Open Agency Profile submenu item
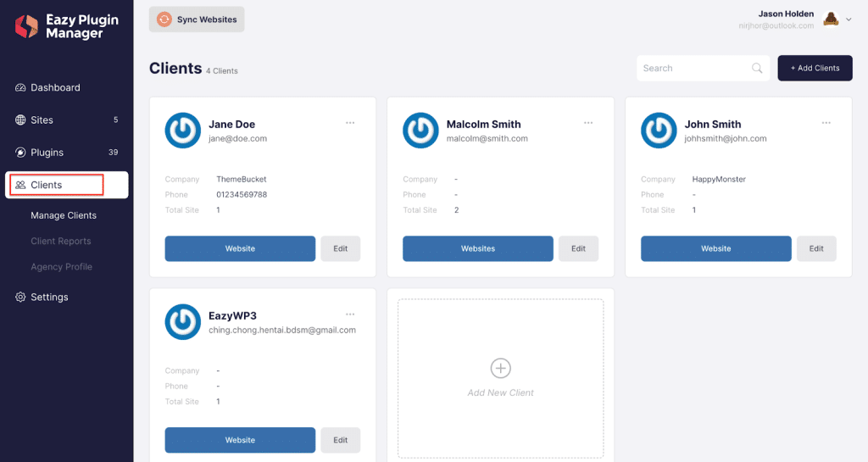868x462 pixels. click(61, 267)
